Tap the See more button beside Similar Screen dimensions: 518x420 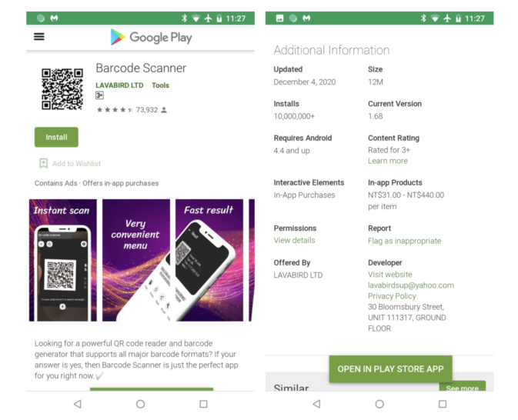click(x=462, y=387)
